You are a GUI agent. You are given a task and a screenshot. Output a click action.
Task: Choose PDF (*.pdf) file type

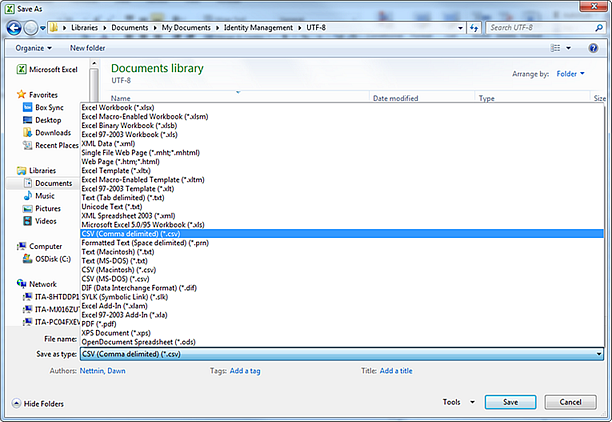pyautogui.click(x=342, y=324)
